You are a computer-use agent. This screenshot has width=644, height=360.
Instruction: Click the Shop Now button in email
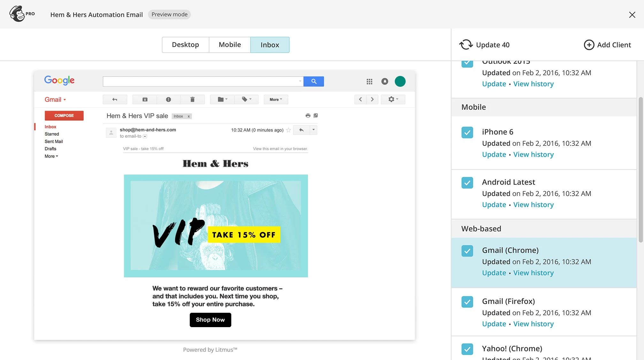210,319
